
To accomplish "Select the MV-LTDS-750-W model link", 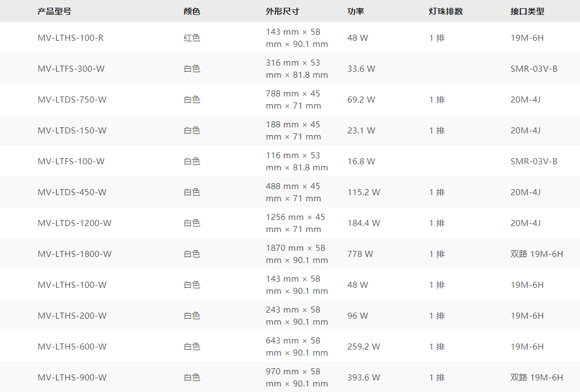I will click(x=72, y=100).
